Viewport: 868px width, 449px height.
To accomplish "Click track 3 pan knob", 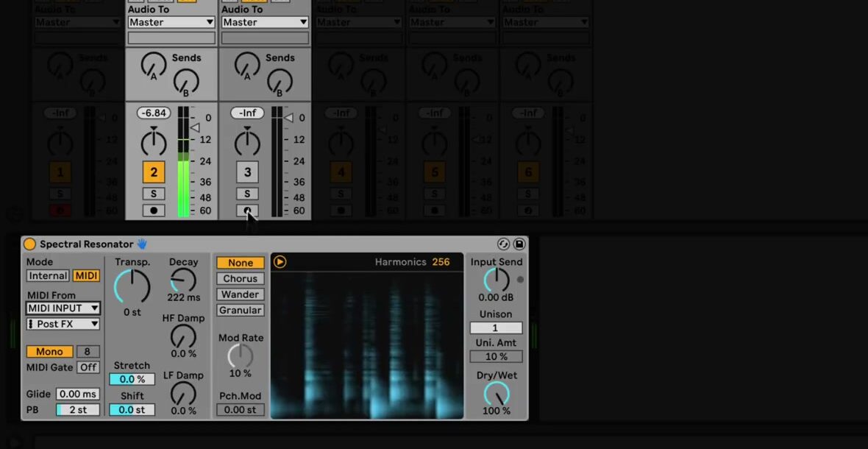I will (247, 142).
